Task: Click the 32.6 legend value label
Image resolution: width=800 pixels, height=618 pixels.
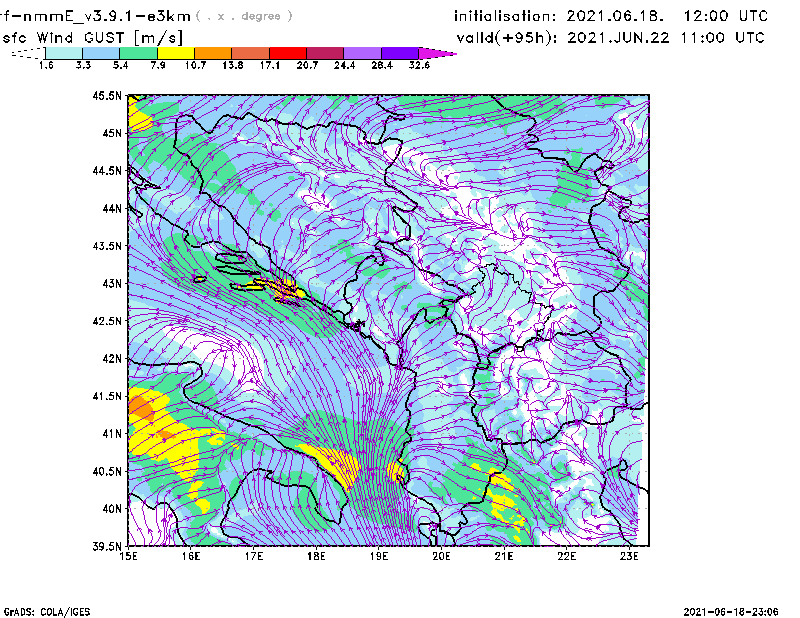Action: [419, 65]
